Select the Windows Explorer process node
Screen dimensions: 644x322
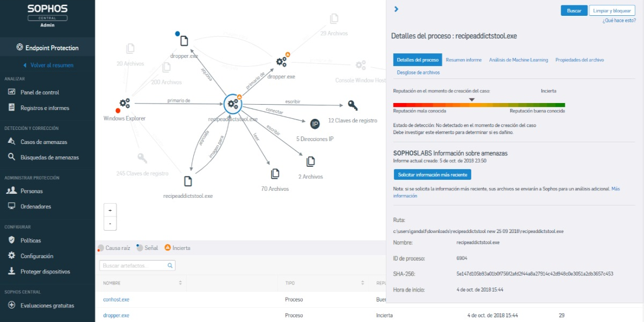tap(125, 104)
